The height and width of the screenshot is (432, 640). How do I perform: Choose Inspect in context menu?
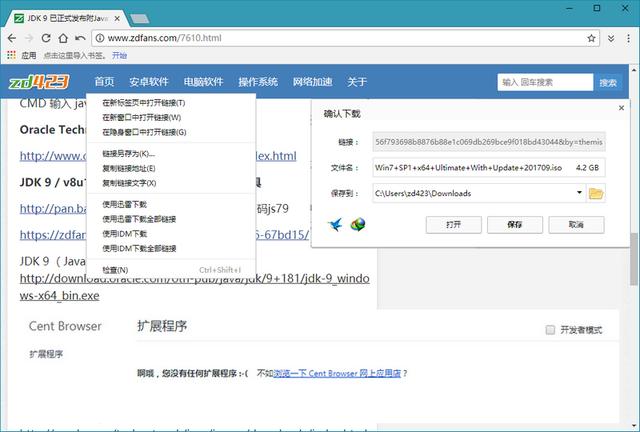[x=171, y=270]
